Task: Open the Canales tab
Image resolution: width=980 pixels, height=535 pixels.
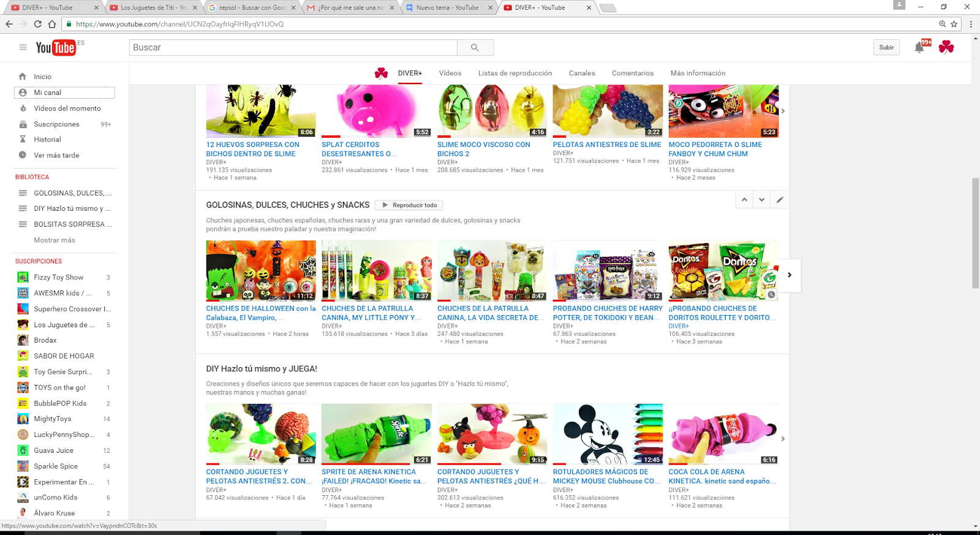Action: pos(582,73)
